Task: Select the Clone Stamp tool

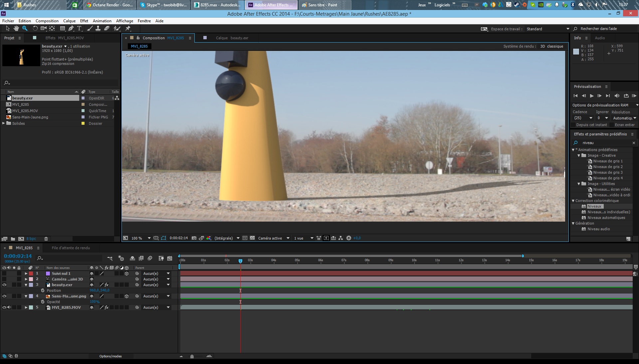Action: pos(98,29)
